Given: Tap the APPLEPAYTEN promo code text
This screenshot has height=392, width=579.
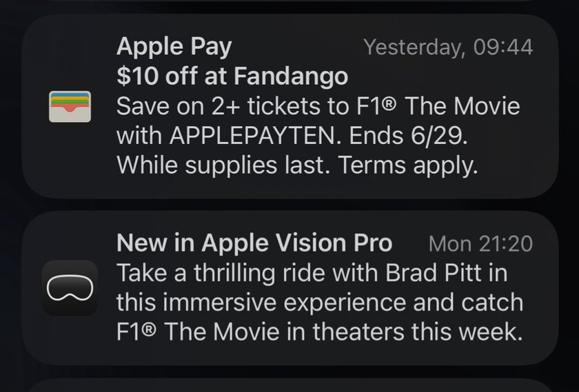Looking at the screenshot, I should 252,136.
